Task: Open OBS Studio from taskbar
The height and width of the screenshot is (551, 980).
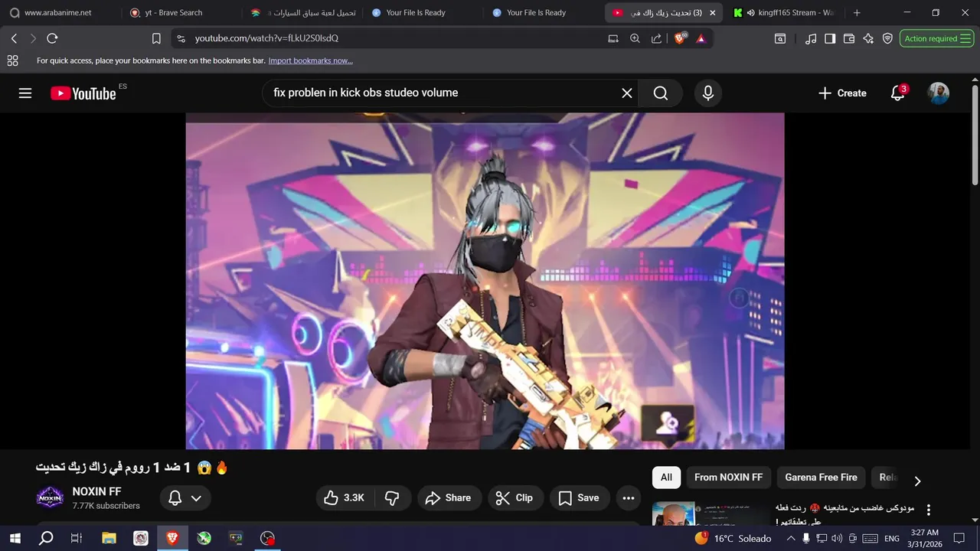Action: [x=267, y=538]
